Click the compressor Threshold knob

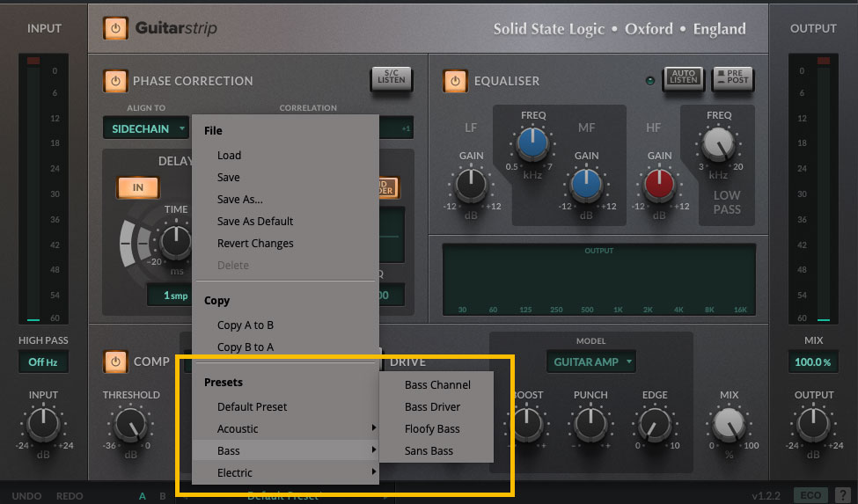coord(131,424)
